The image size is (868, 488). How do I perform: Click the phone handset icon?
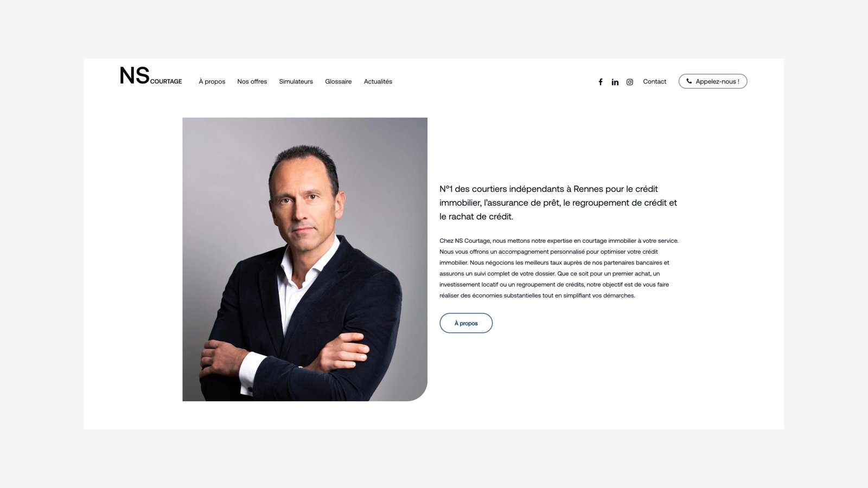[x=689, y=81]
